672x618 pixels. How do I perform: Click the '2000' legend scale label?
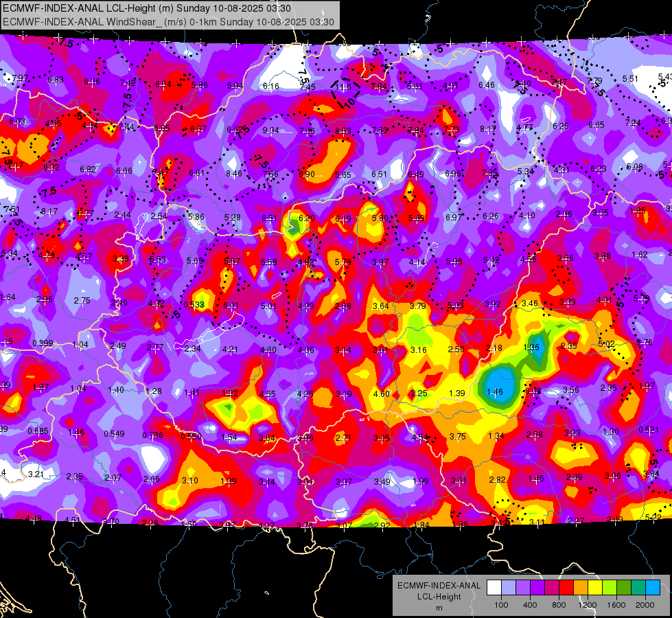pos(645,605)
